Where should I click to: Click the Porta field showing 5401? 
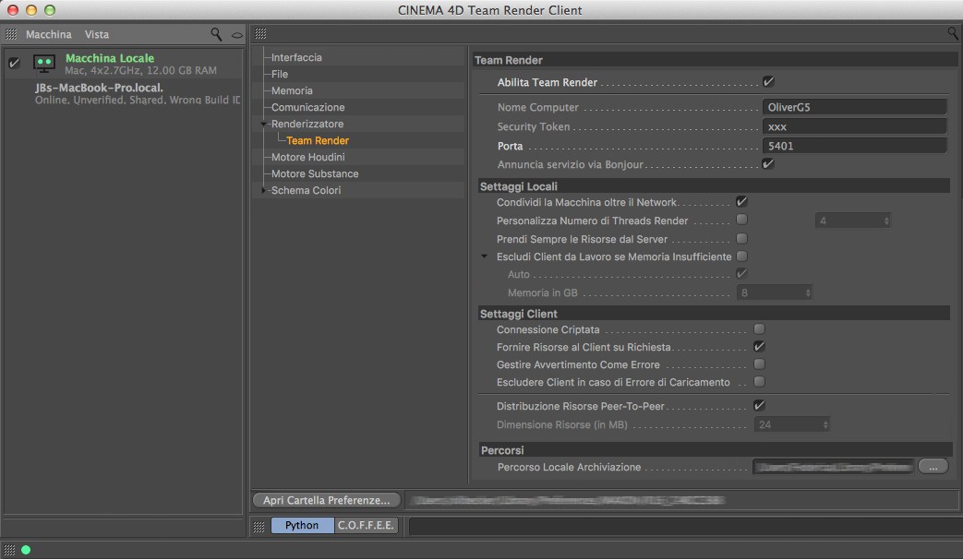(x=854, y=146)
